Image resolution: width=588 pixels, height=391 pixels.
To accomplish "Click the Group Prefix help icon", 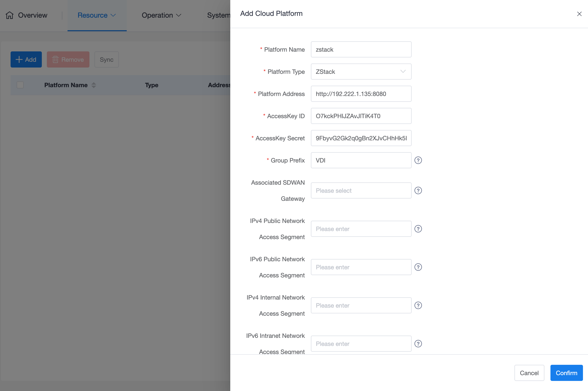I will pos(418,160).
